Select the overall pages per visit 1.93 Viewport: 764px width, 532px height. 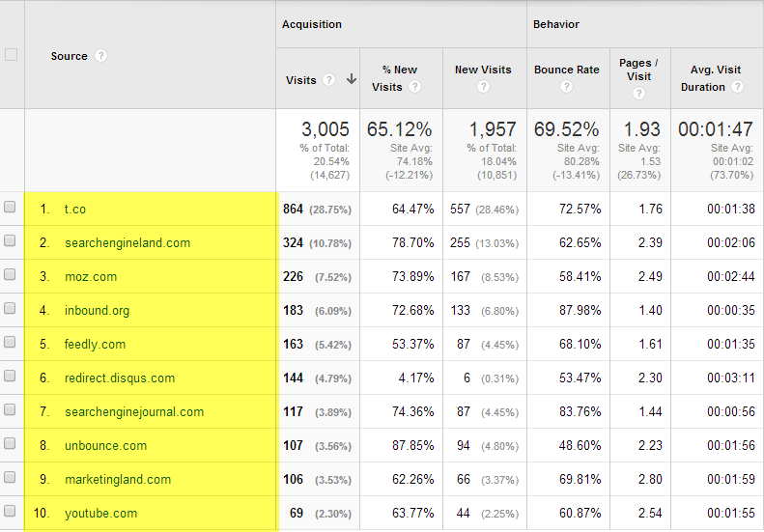(641, 129)
